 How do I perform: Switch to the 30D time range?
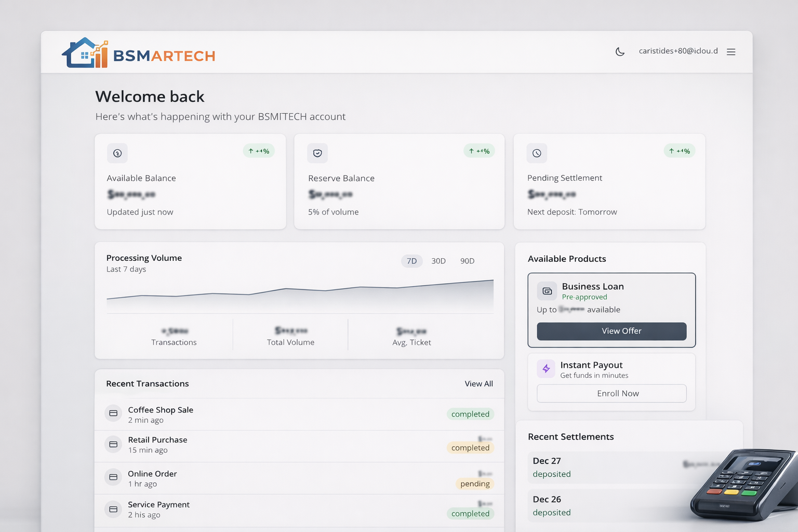[438, 261]
